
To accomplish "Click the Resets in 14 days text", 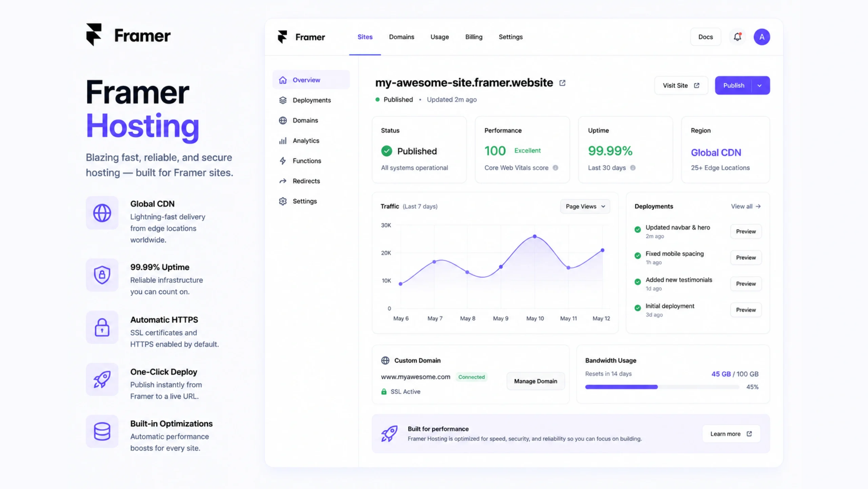I will coord(608,374).
